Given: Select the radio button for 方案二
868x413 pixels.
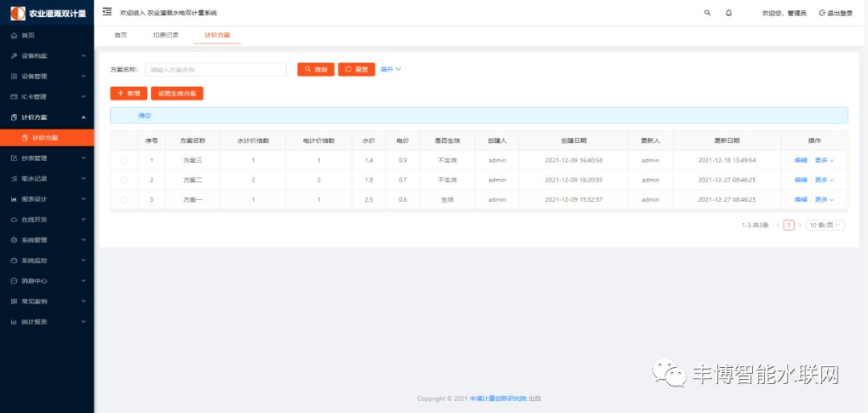Looking at the screenshot, I should coord(124,180).
